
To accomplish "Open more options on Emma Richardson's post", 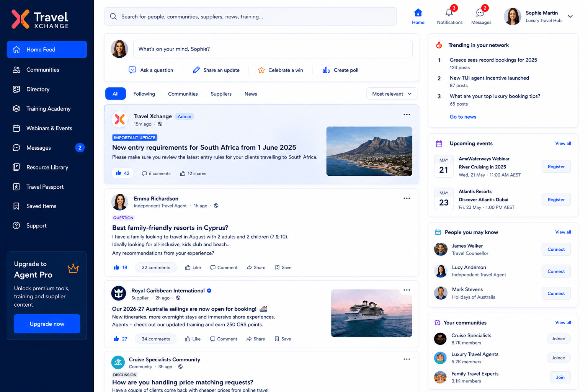I will 407,198.
